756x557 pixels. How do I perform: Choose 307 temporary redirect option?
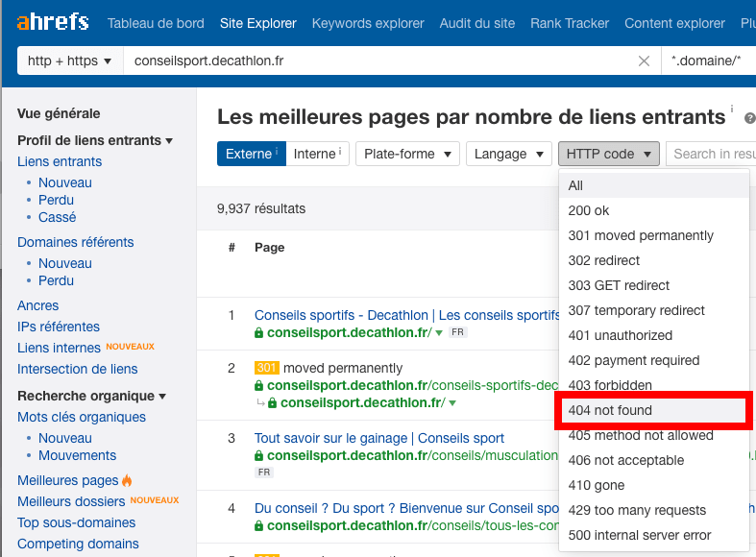pos(654,311)
